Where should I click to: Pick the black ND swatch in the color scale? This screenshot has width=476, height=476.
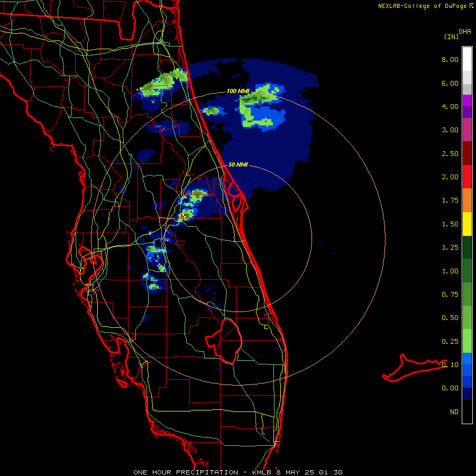[x=467, y=411]
